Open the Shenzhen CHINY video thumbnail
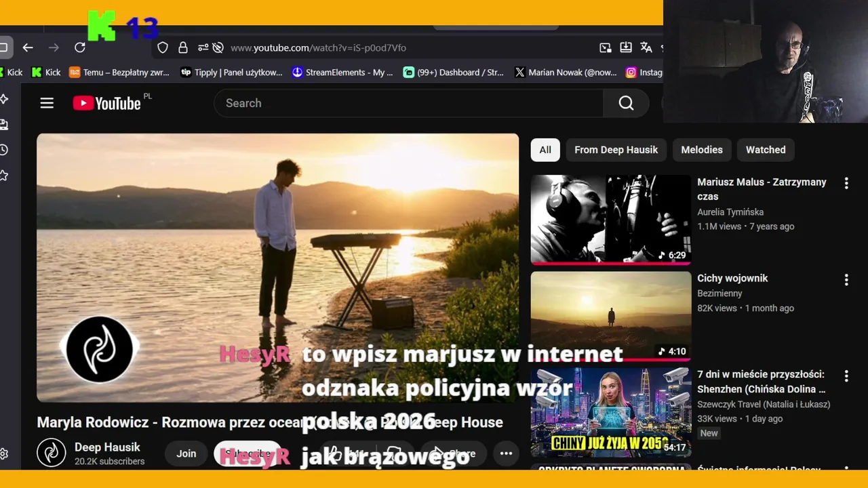Screen dimensions: 868x488 click(611, 412)
